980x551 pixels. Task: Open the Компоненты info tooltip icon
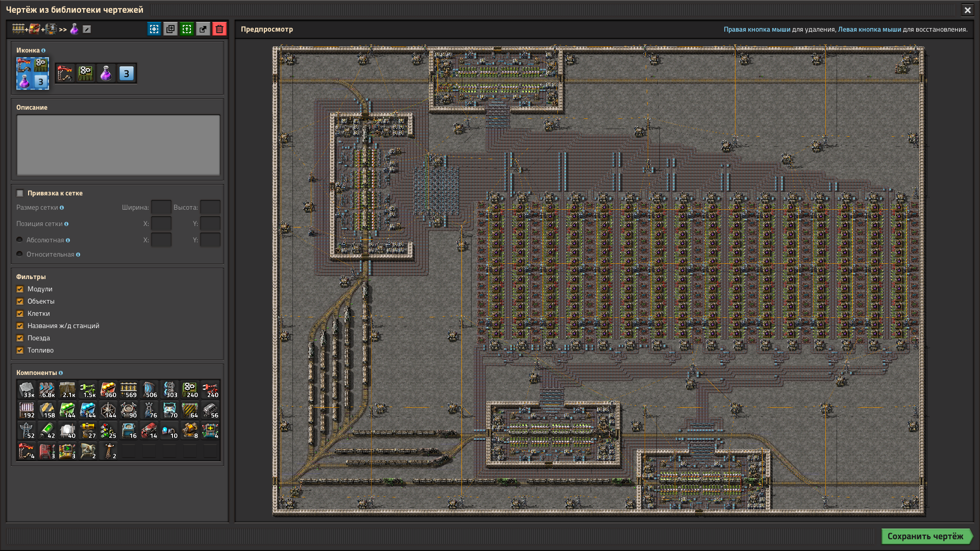tap(61, 373)
